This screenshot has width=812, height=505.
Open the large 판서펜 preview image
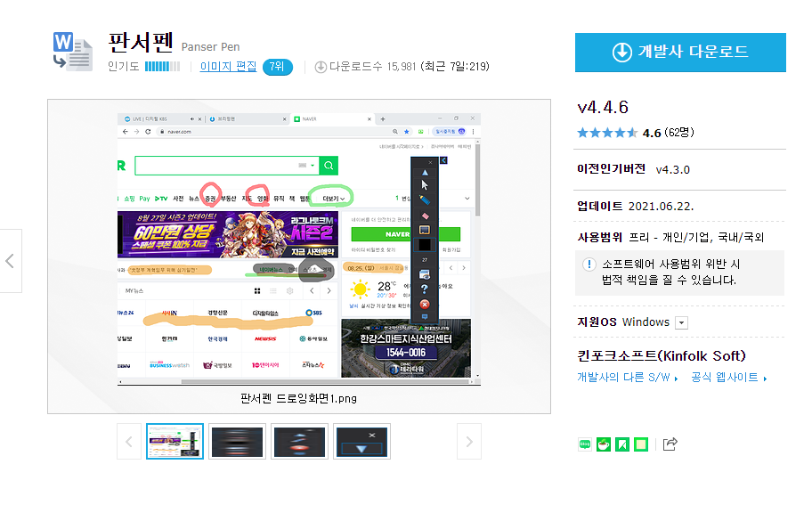click(299, 249)
